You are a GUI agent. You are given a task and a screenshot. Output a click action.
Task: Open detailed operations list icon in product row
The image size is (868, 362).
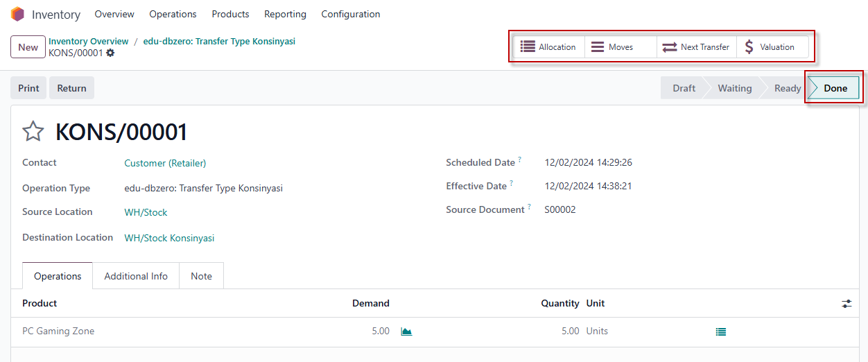[721, 332]
